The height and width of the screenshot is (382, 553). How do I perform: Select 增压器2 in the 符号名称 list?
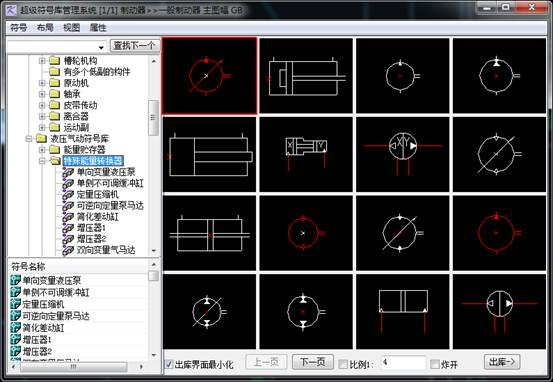point(37,351)
